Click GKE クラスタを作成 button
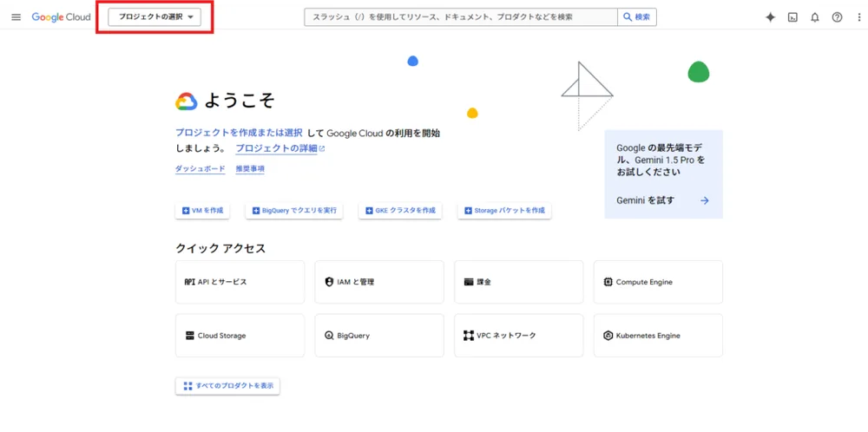The height and width of the screenshot is (432, 868). [400, 211]
